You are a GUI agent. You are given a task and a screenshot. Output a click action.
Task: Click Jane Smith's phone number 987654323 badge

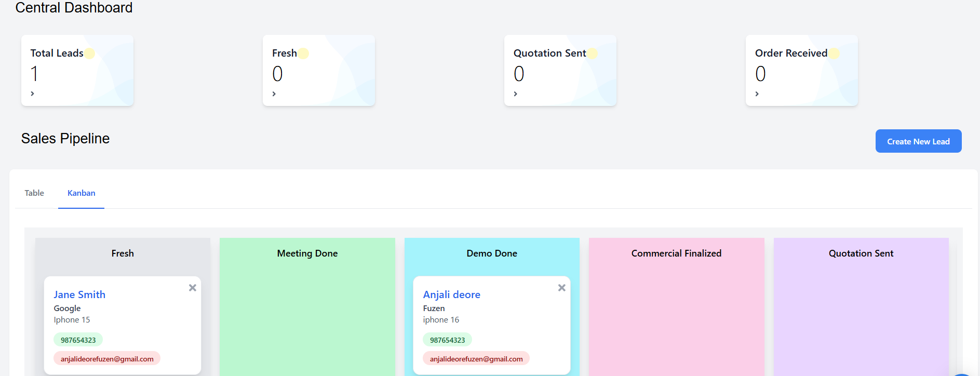(x=78, y=340)
